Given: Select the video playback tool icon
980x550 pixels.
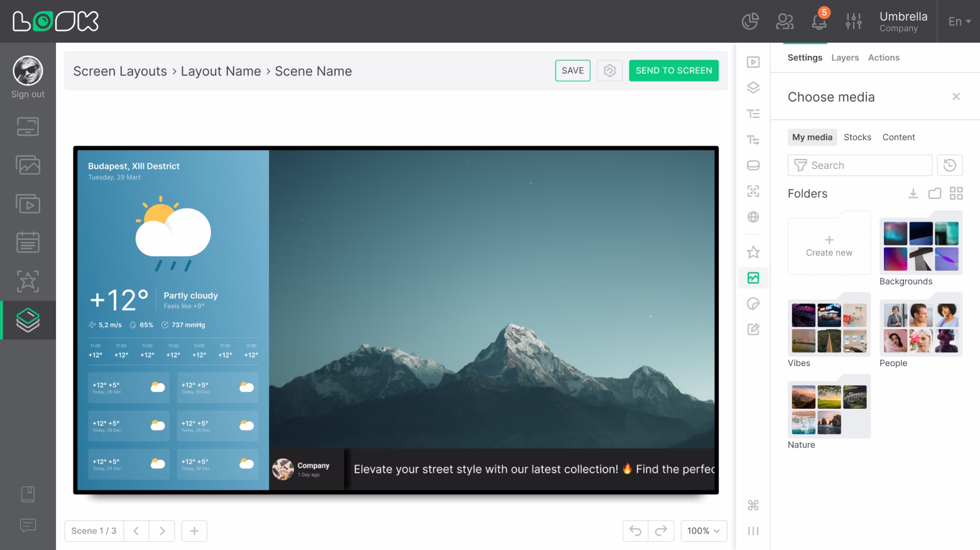Looking at the screenshot, I should [x=753, y=62].
